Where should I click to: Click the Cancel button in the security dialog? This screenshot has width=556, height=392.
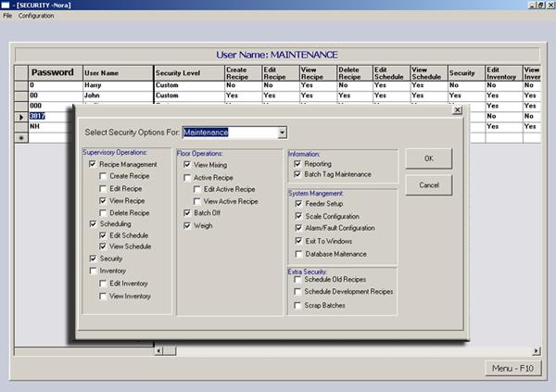[429, 185]
